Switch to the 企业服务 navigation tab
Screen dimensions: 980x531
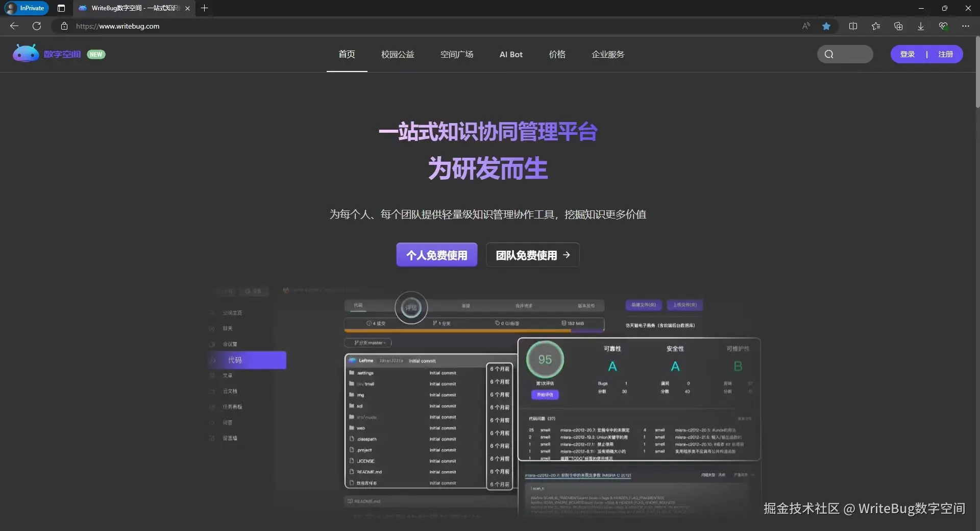coord(608,54)
